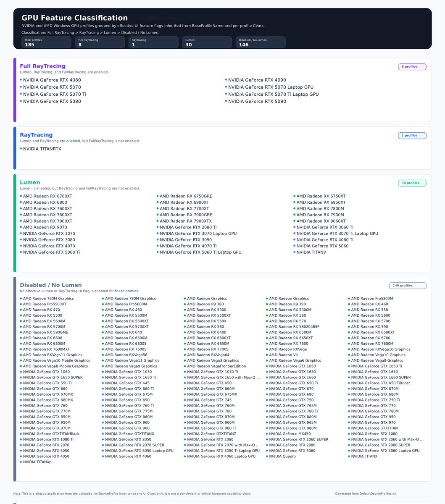Select 'NVIDIA GeForce GTXTITANZ' entry
The height and width of the screenshot is (504, 445).
(x=210, y=434)
